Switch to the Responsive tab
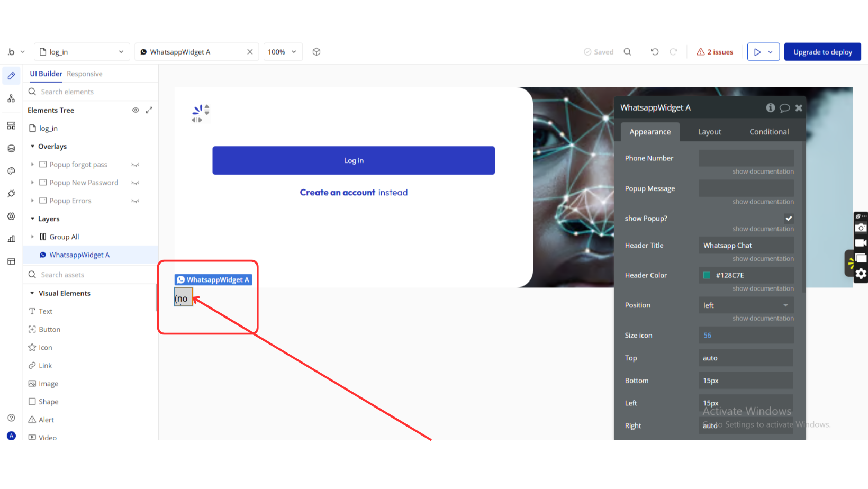Image resolution: width=868 pixels, height=489 pixels. [85, 74]
